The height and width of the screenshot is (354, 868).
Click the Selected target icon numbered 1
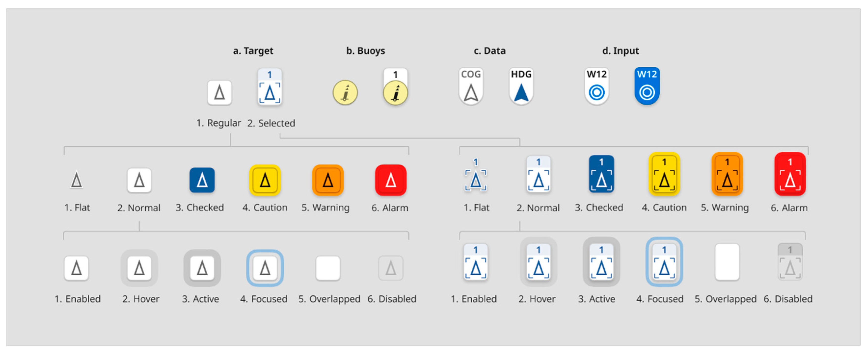[269, 87]
